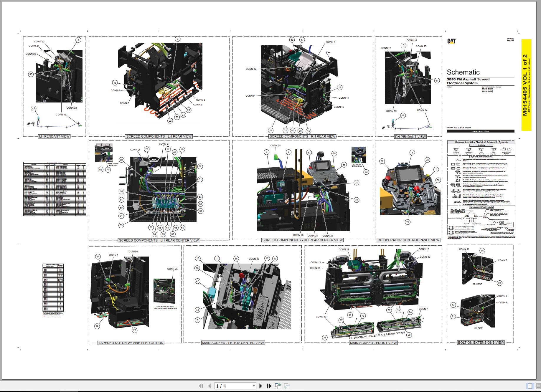
Task: Click the CONN 20 label
Action: [31, 54]
